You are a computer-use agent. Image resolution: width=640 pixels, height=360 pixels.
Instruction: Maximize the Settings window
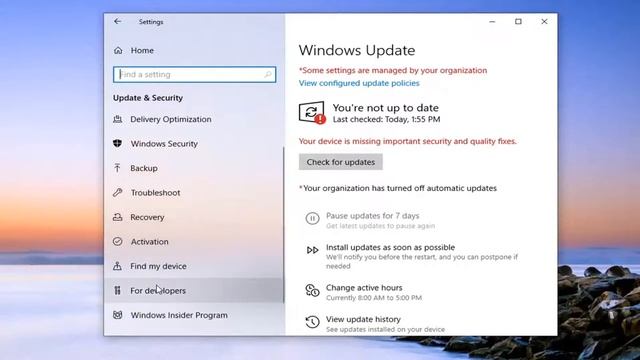518,22
